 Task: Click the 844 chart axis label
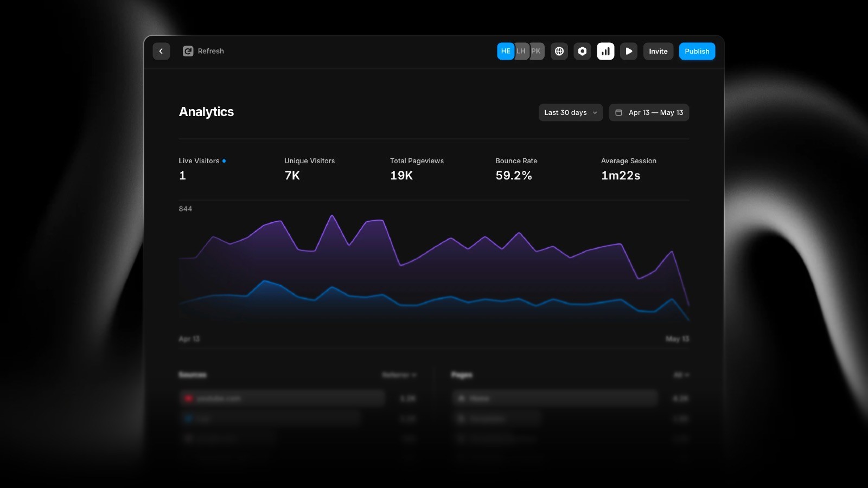click(186, 209)
